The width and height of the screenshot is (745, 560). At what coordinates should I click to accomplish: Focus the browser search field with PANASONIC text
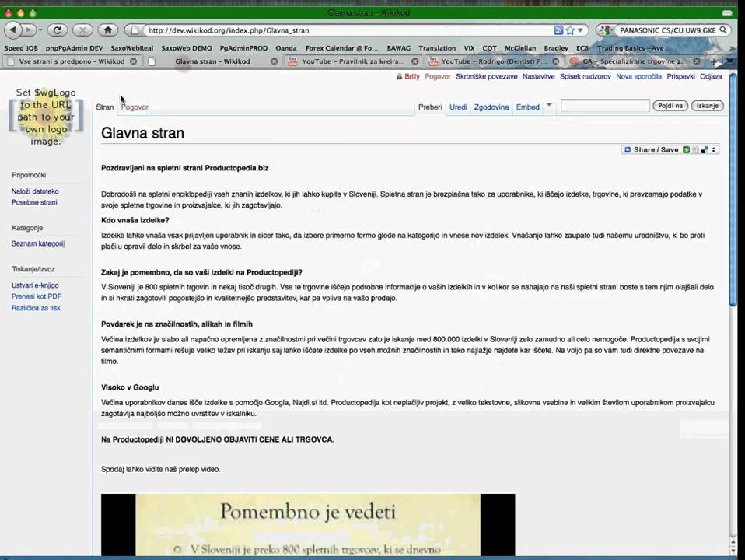pyautogui.click(x=667, y=30)
